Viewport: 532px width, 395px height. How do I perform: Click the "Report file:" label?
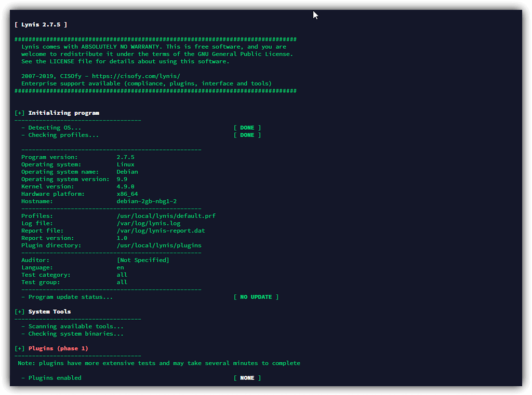coord(43,230)
